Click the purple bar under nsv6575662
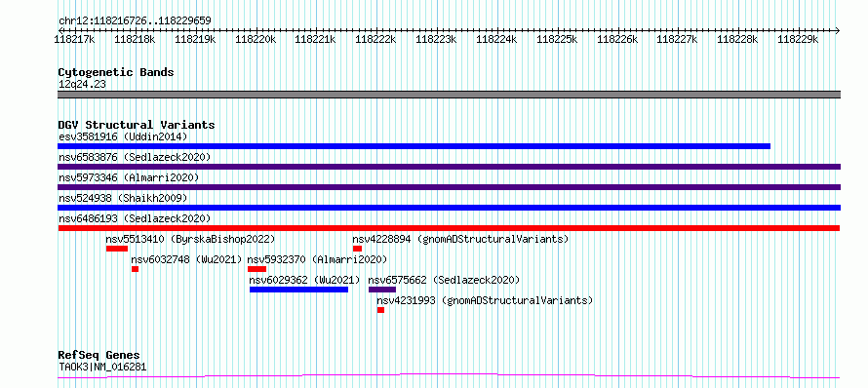This screenshot has height=388, width=868. [x=382, y=290]
